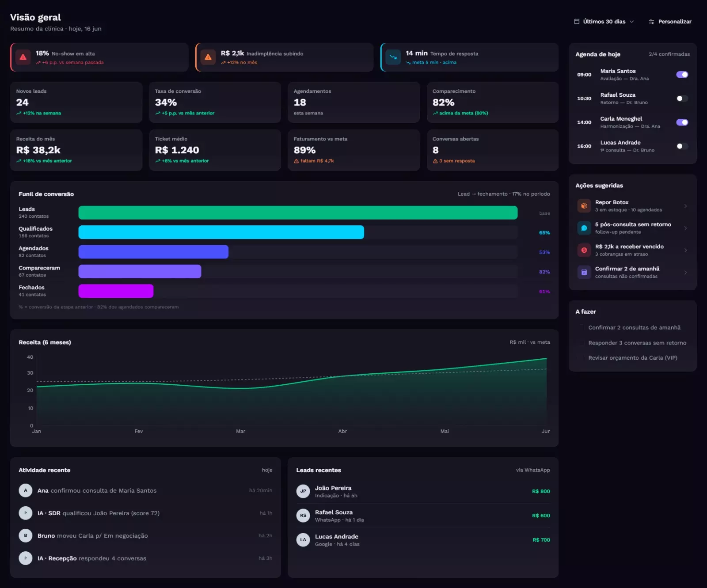Click the green Leads funnel bar

(298, 212)
